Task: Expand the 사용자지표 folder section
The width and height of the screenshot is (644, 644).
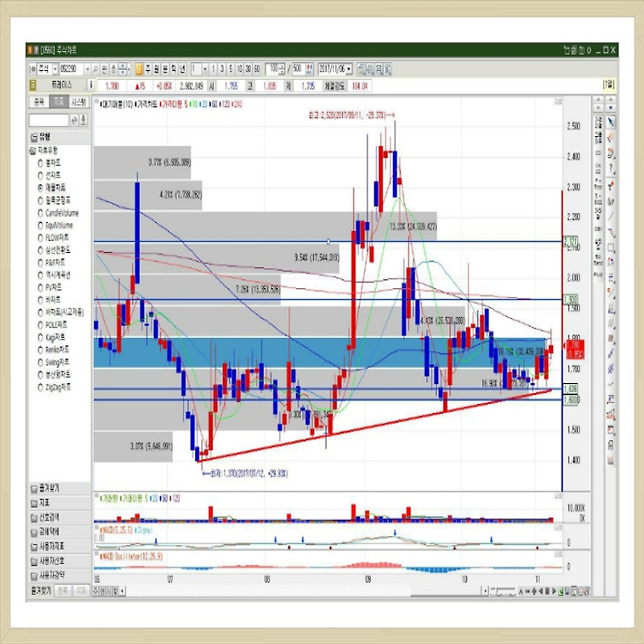Action: point(60,547)
